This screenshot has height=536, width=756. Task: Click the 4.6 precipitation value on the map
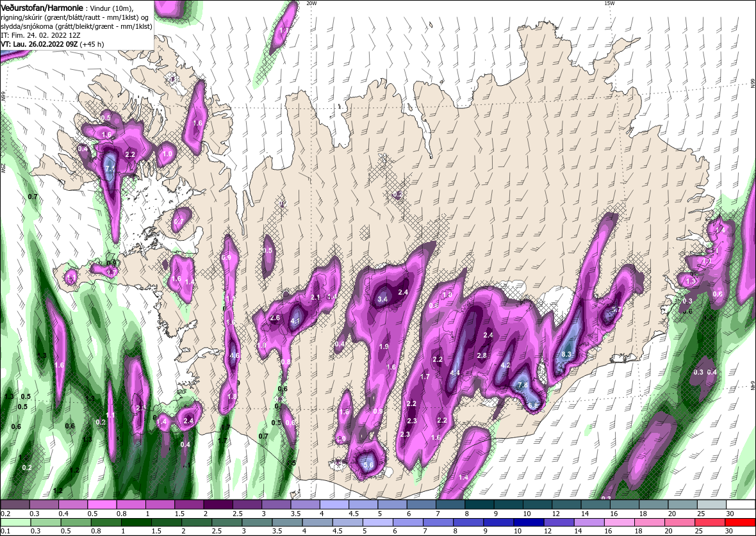tap(234, 355)
